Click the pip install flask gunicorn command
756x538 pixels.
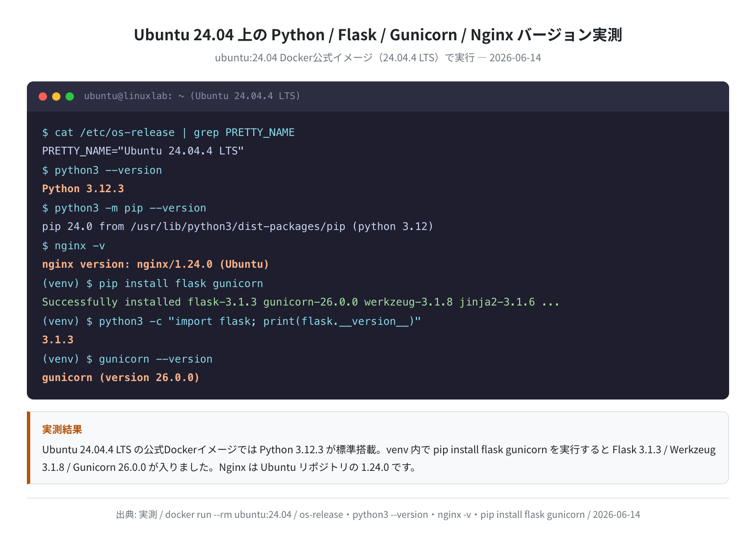point(152,284)
